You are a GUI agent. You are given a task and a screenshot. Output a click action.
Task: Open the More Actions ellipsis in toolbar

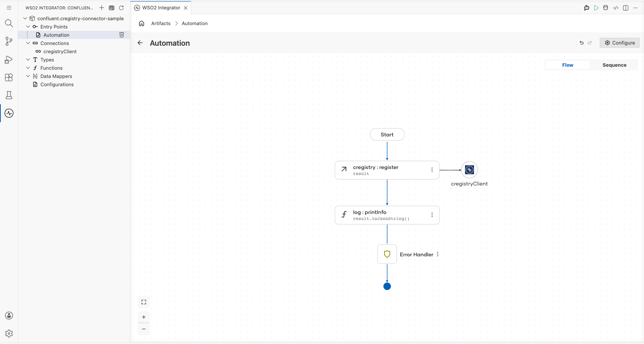point(635,7)
